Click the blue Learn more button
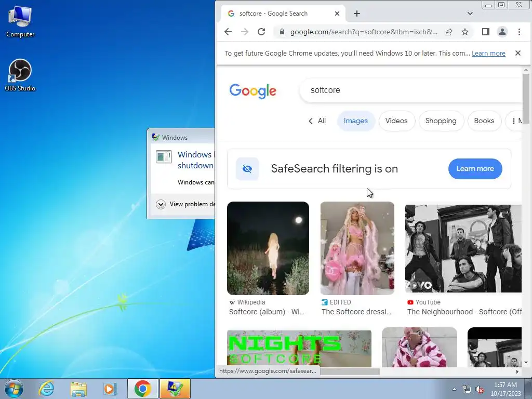Screen dimensions: 532x399 click(475, 169)
